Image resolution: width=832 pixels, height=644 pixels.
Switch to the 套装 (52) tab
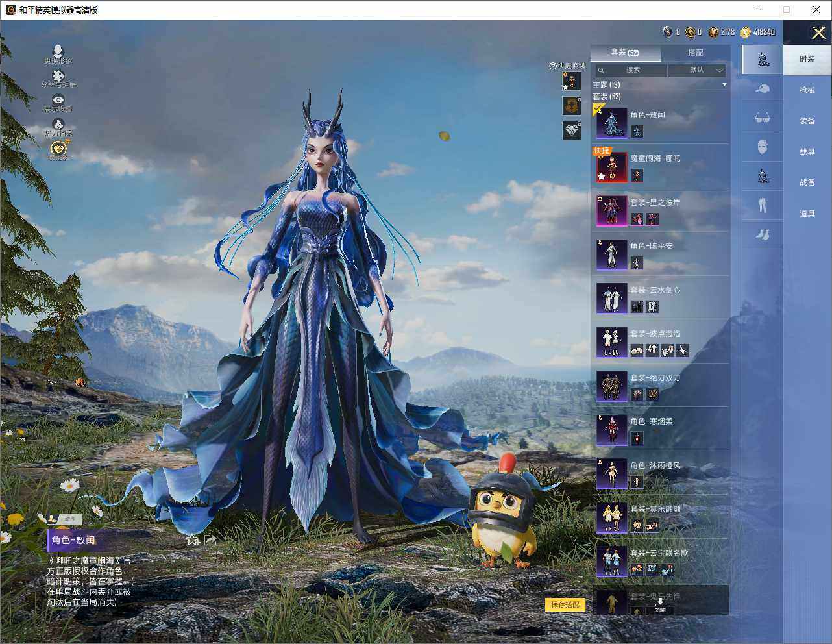click(625, 53)
